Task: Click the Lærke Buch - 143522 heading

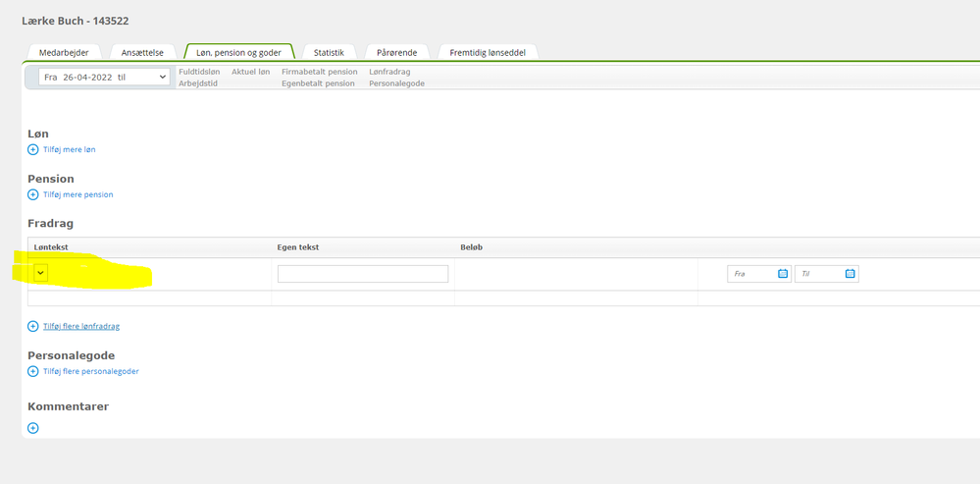Action: (x=75, y=21)
